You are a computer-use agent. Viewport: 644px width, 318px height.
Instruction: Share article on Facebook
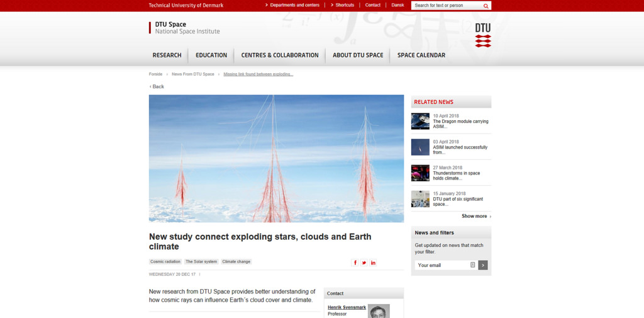click(355, 263)
